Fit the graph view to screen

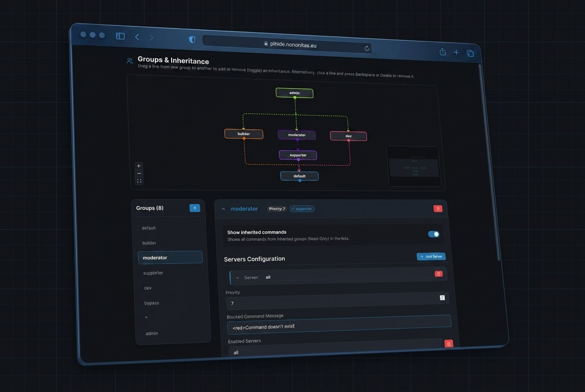[x=139, y=181]
